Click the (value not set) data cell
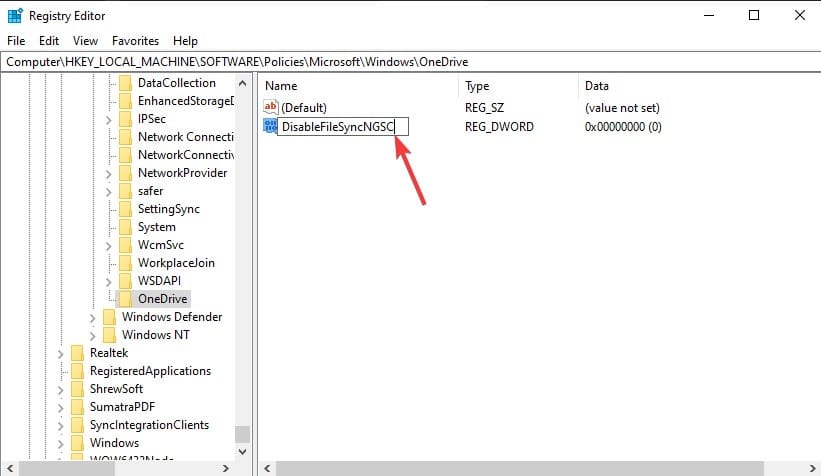The image size is (821, 476). click(x=622, y=108)
